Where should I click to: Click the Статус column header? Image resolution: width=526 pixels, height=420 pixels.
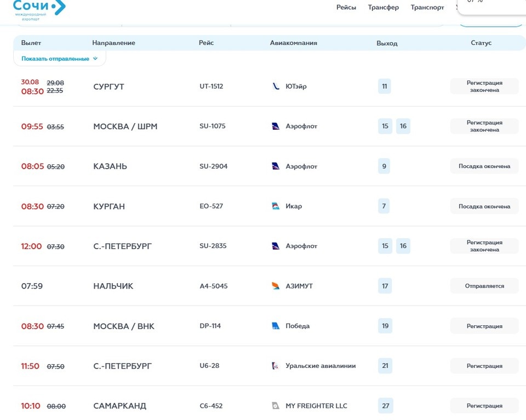coord(481,43)
